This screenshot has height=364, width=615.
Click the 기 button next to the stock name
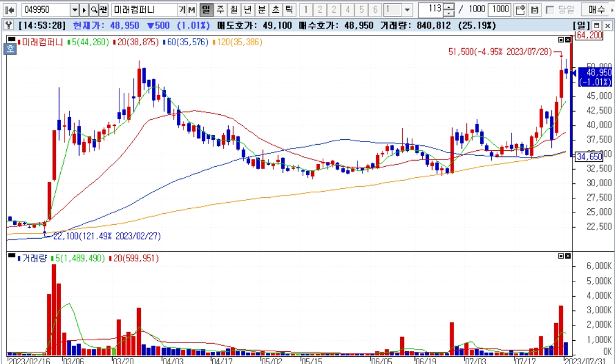[182, 10]
